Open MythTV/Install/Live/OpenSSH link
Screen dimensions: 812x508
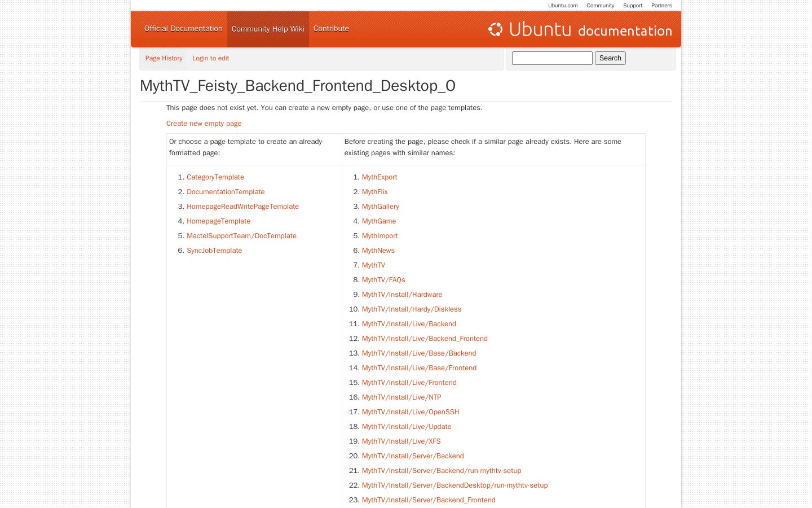pyautogui.click(x=411, y=412)
